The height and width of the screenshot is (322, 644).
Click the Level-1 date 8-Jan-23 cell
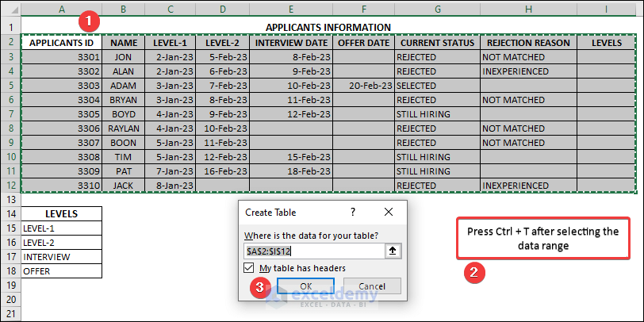click(x=171, y=186)
